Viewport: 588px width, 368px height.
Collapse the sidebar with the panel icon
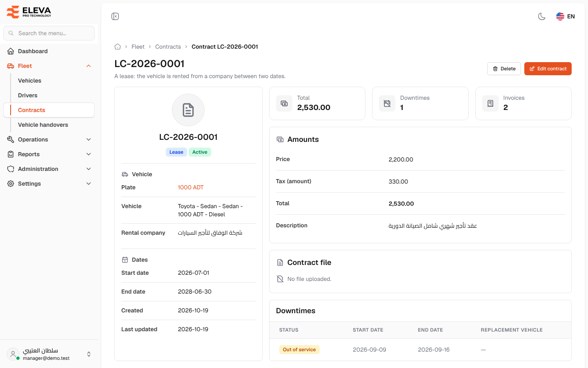pos(115,16)
